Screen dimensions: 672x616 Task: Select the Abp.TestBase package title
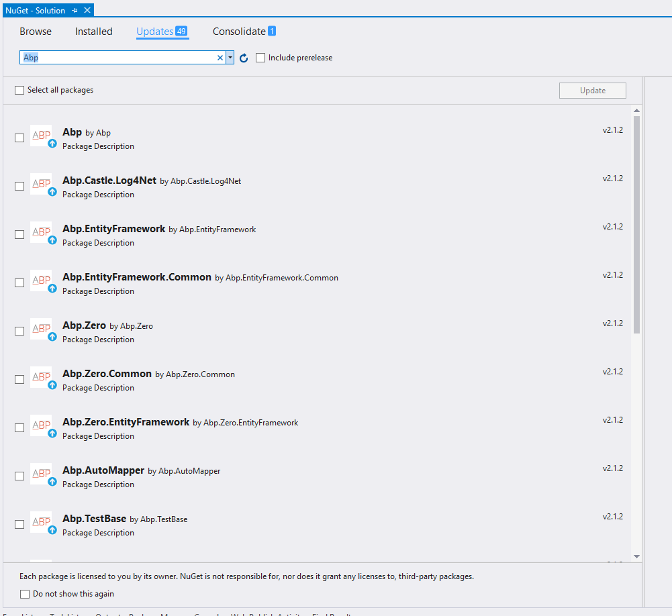pyautogui.click(x=94, y=519)
